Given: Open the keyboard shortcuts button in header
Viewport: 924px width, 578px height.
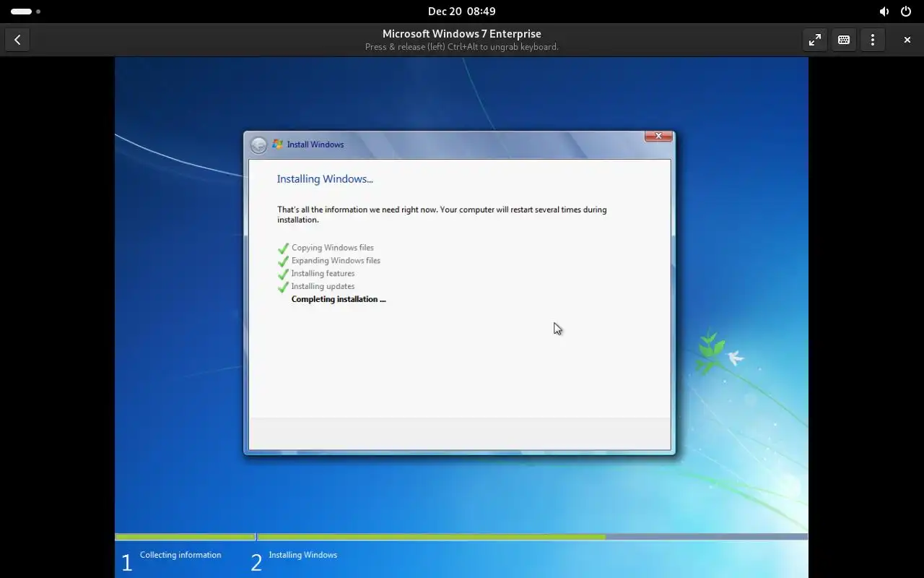Looking at the screenshot, I should (843, 40).
